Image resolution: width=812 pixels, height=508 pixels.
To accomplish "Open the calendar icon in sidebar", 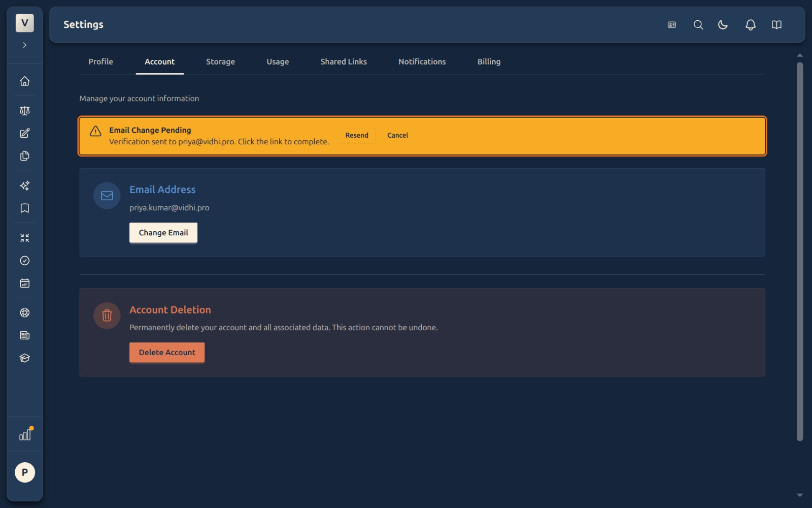I will 24,283.
